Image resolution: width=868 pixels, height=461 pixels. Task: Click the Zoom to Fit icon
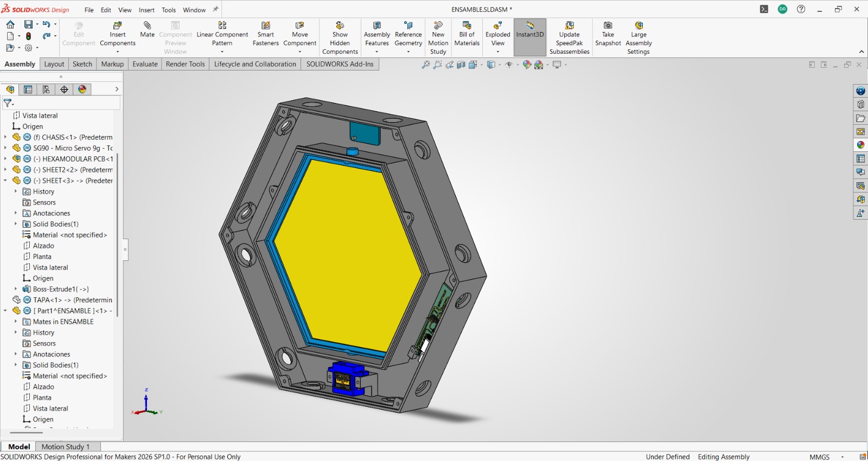426,65
